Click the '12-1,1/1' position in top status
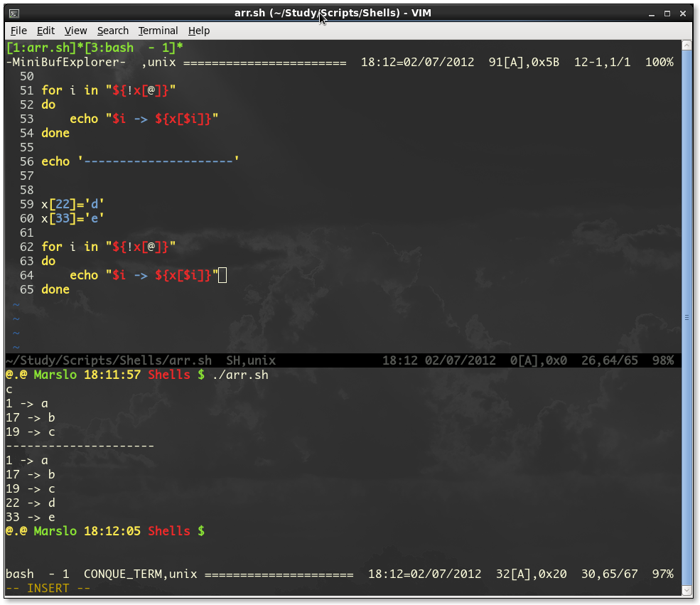 point(602,62)
